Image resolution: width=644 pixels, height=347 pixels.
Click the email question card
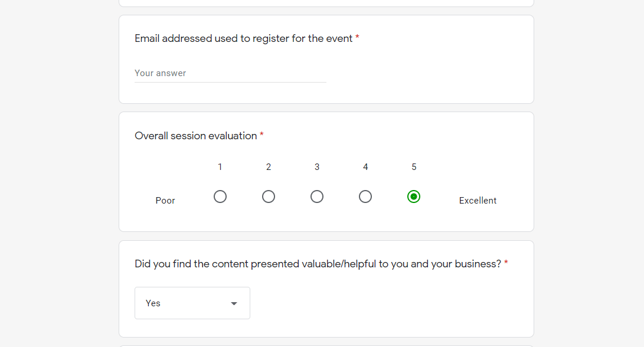pos(326,59)
